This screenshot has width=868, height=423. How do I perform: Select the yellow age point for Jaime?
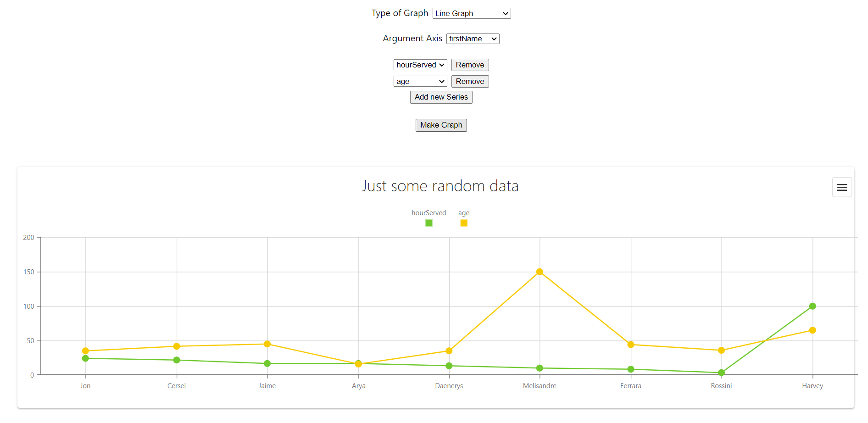pos(267,344)
